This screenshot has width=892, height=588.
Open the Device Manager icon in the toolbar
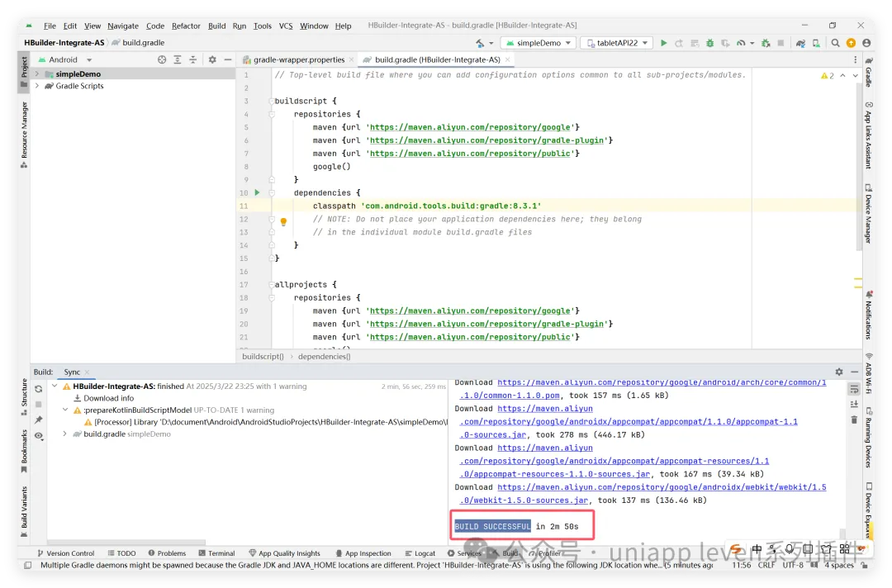(x=816, y=43)
